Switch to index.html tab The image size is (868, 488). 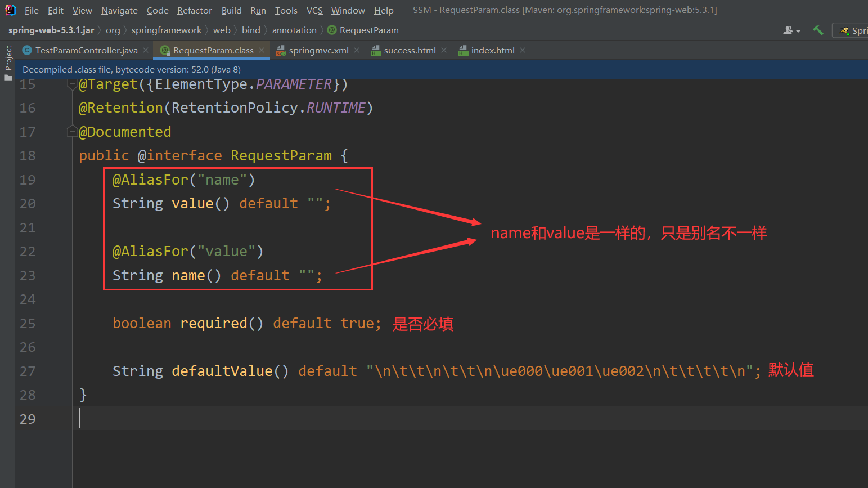[x=493, y=50]
